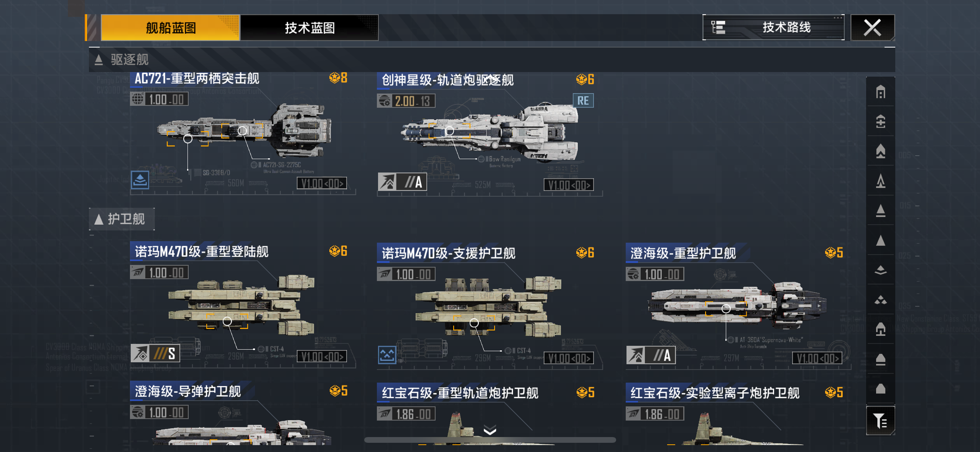
Task: Click the horizontal scrollbar at bottom
Action: coord(490,440)
